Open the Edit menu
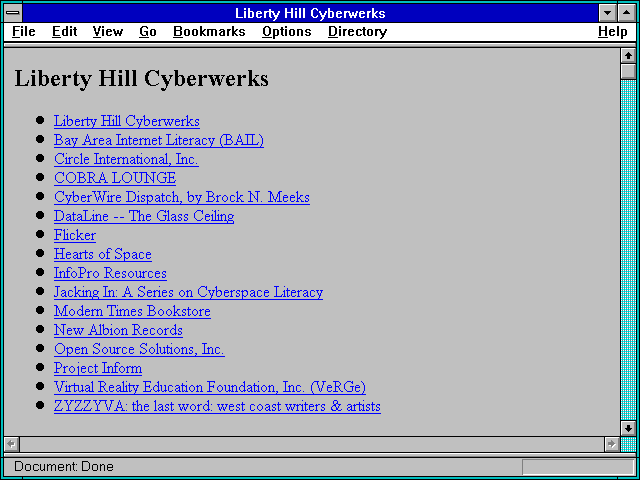 click(64, 32)
